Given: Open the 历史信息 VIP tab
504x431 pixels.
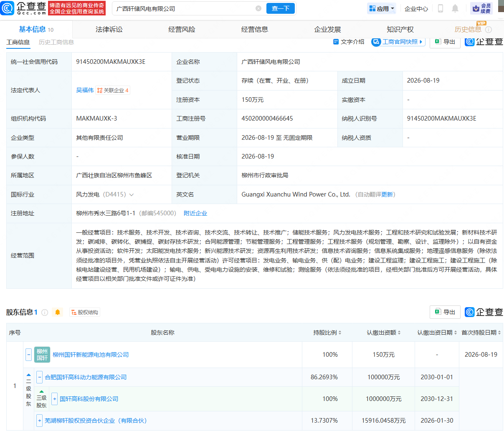Looking at the screenshot, I should click(468, 29).
